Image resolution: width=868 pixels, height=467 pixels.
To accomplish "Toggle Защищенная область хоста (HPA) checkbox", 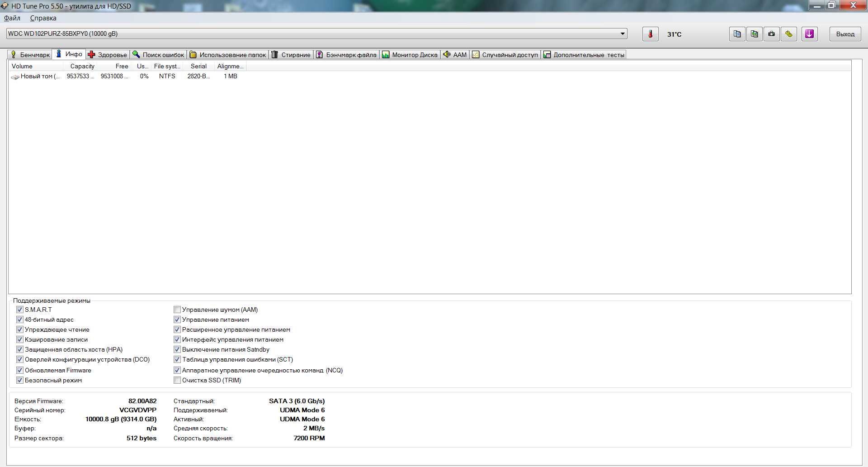I will 19,349.
